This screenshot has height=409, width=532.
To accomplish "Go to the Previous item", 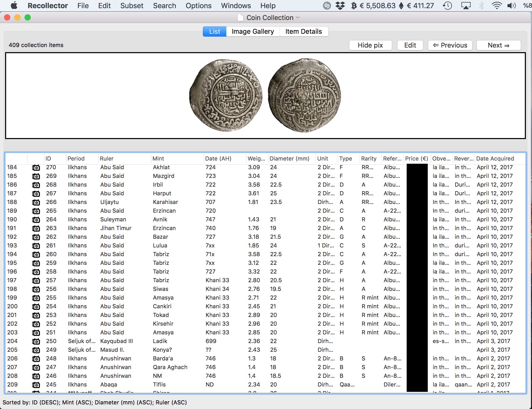I will [450, 45].
